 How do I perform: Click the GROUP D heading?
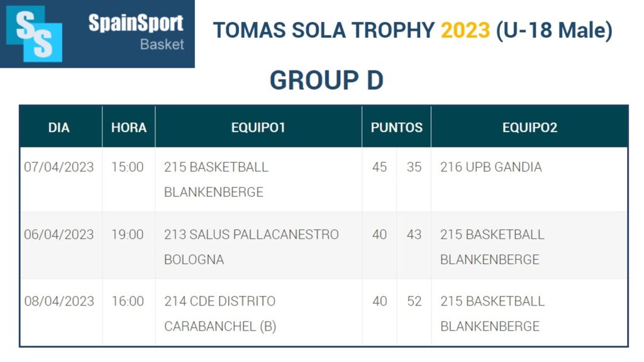point(326,80)
